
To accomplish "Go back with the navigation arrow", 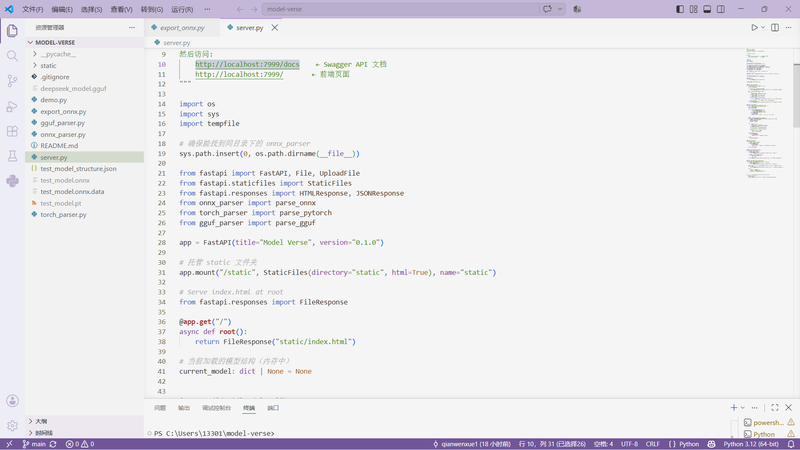I will point(240,9).
